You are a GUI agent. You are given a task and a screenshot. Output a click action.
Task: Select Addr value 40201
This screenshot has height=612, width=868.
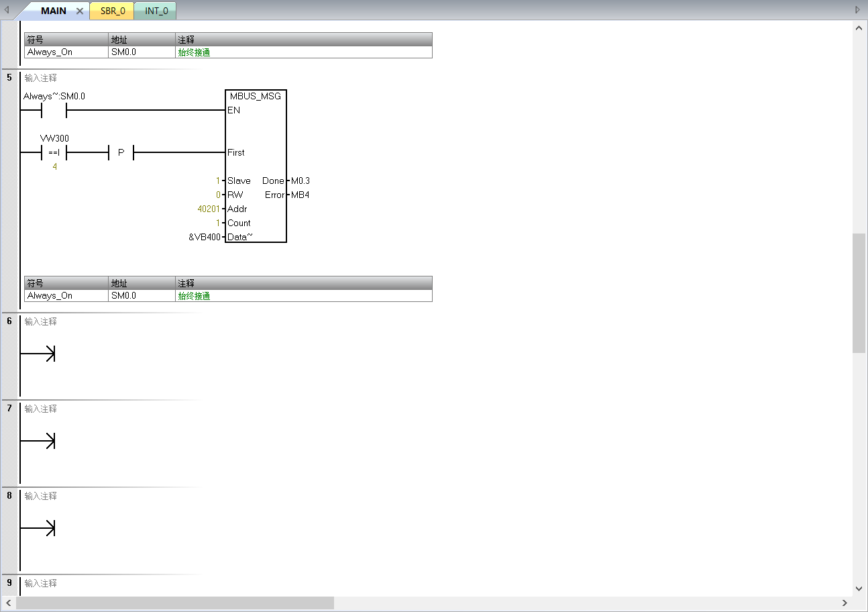[209, 209]
